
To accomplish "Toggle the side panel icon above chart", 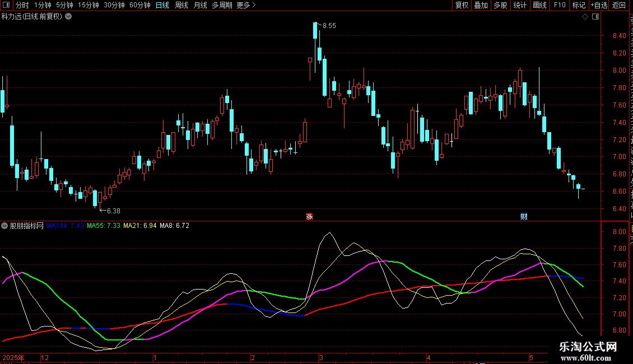I will pyautogui.click(x=595, y=17).
